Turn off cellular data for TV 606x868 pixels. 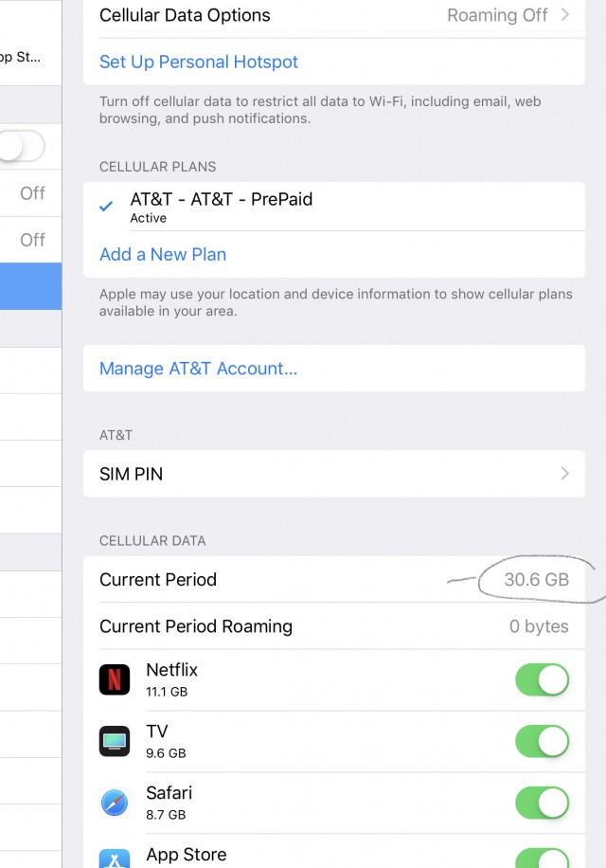[x=542, y=741]
